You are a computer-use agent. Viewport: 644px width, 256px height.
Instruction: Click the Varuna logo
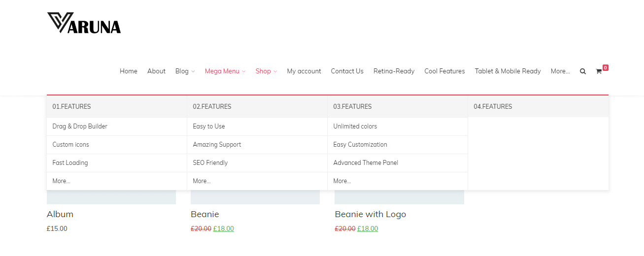(x=84, y=23)
